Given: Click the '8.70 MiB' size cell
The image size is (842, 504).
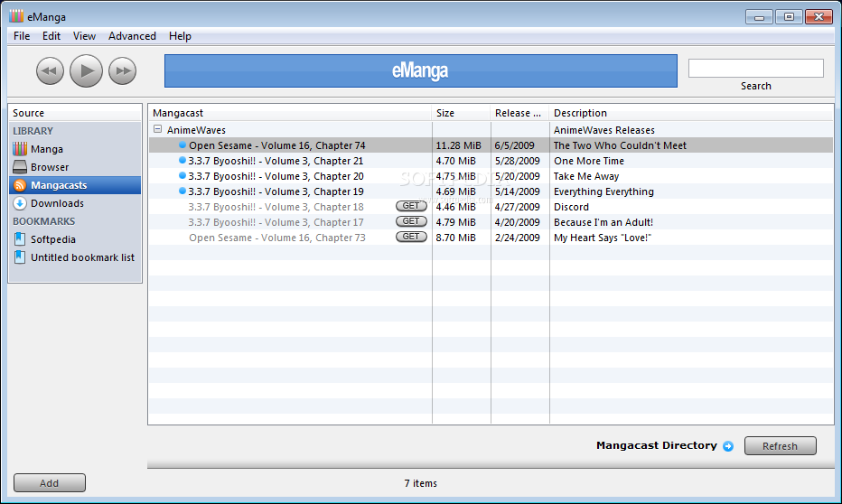Looking at the screenshot, I should 455,238.
